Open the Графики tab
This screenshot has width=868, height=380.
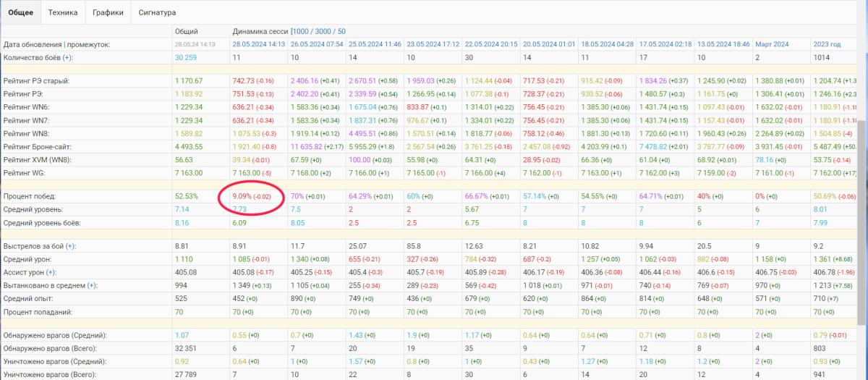(107, 12)
